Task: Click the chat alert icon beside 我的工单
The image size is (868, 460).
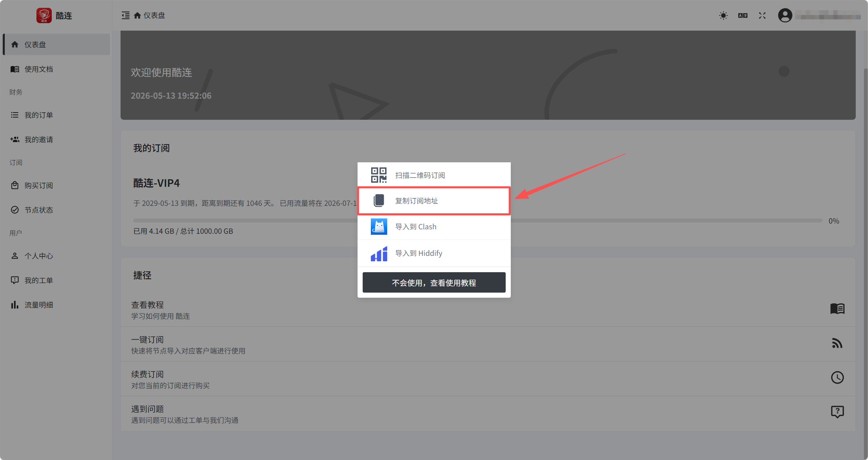Action: click(x=15, y=280)
